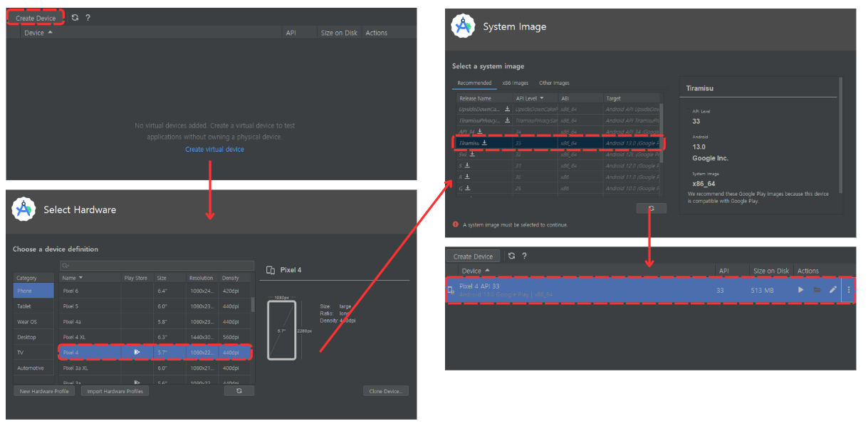Click the download icon for release S
This screenshot has width=868, height=431.
pos(468,165)
